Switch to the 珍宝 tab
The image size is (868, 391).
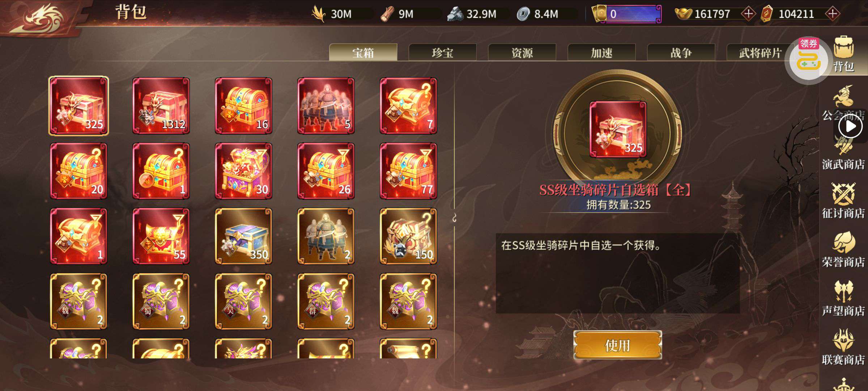pos(442,52)
